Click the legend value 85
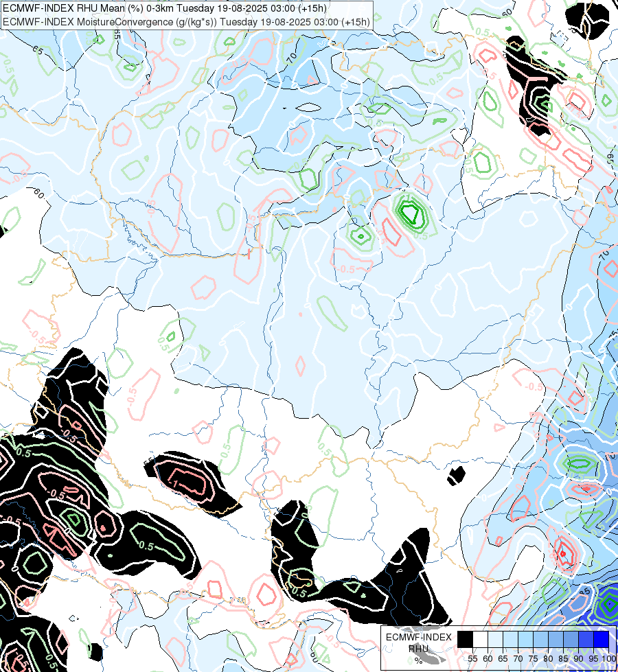 click(x=563, y=659)
